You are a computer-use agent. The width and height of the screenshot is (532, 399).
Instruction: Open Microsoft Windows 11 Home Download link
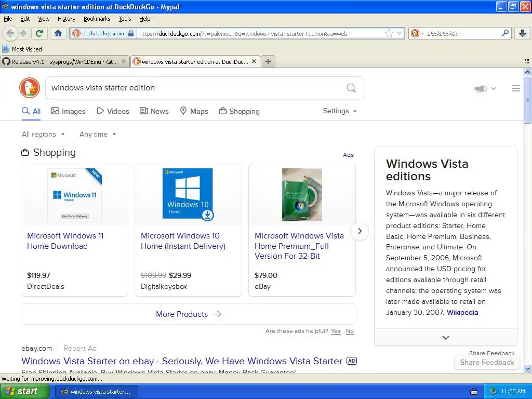[65, 241]
